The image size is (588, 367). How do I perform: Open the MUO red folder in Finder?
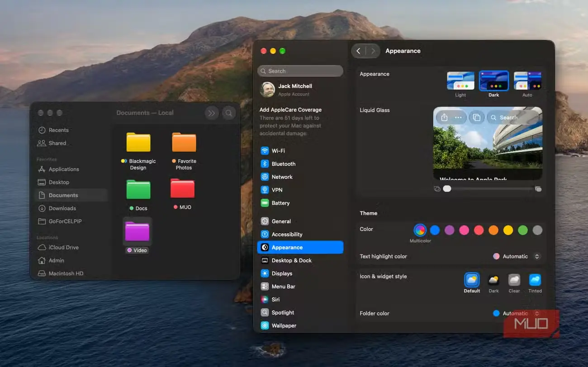182,189
